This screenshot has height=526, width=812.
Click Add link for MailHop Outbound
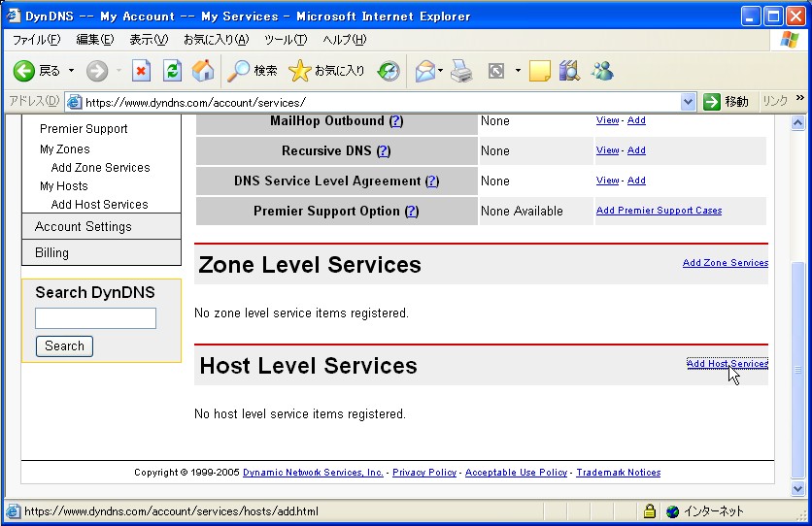click(636, 120)
